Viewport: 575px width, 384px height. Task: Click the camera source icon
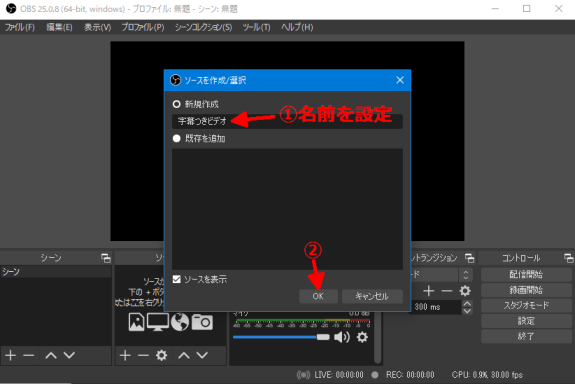point(202,322)
